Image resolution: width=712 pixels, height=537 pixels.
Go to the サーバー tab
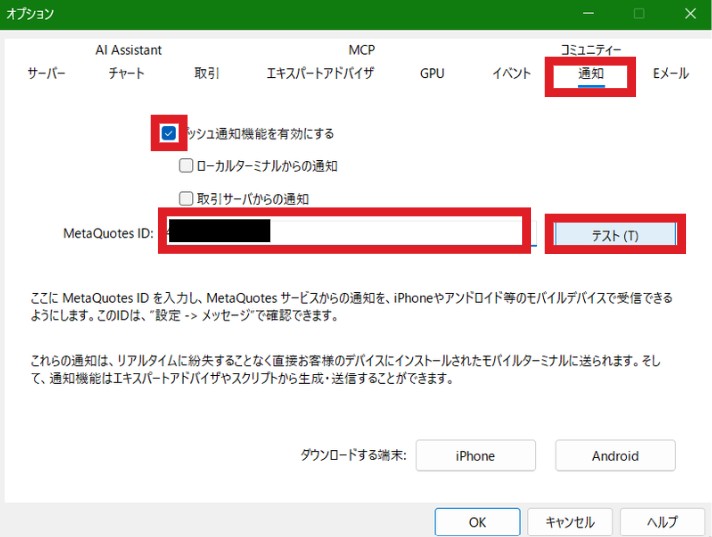pos(46,73)
